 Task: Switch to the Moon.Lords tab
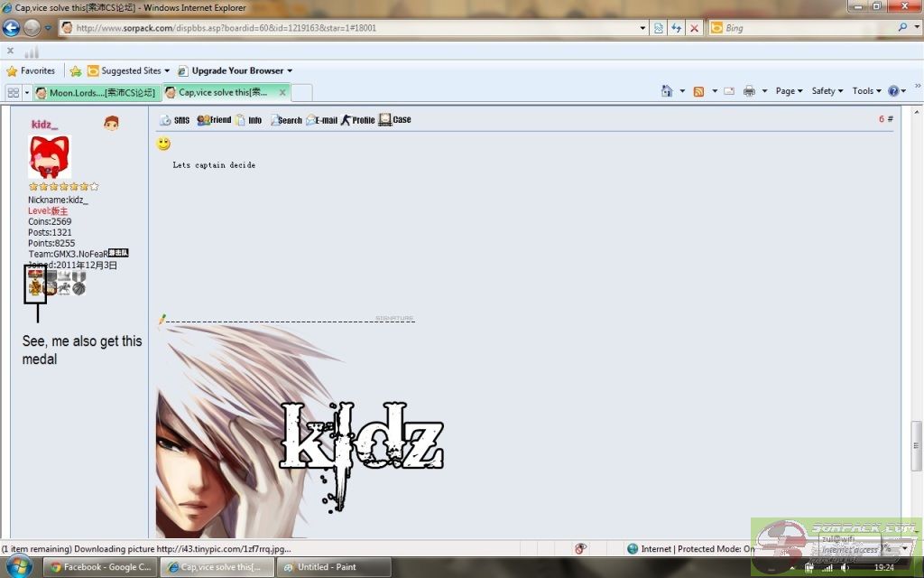point(97,92)
